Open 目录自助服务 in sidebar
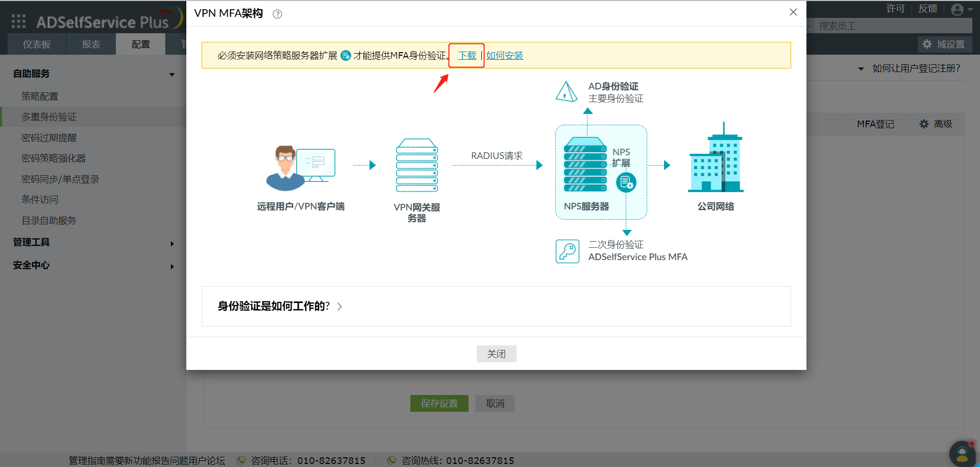This screenshot has height=467, width=980. 49,220
